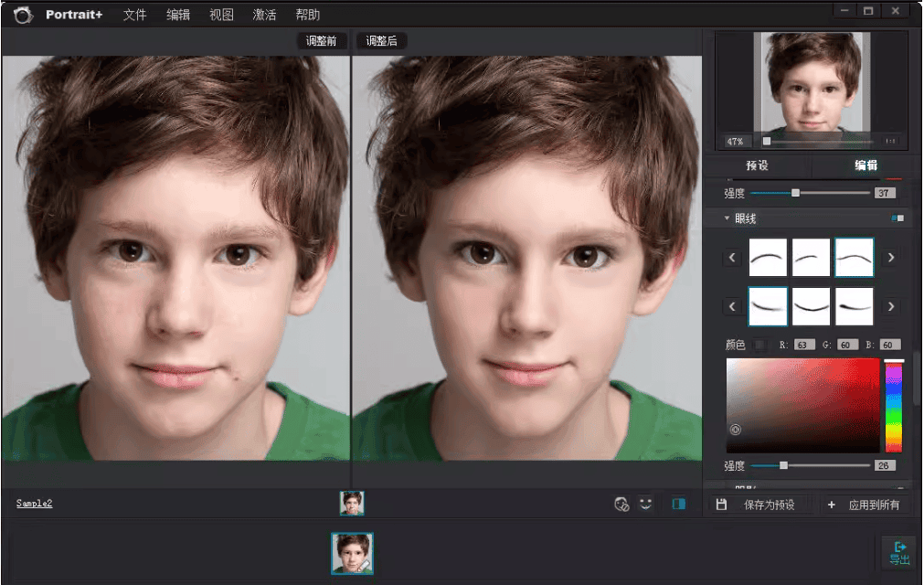
Task: Open the 文件 menu
Action: [x=134, y=15]
